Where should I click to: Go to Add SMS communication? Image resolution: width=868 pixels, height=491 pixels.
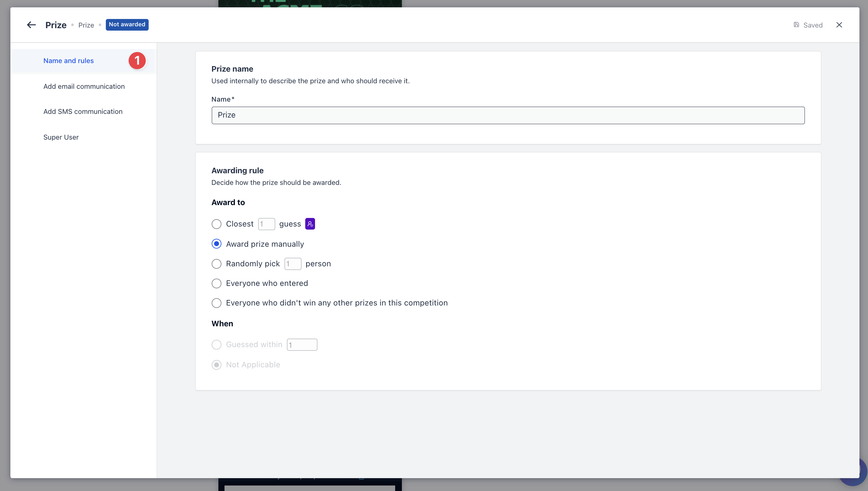click(83, 112)
